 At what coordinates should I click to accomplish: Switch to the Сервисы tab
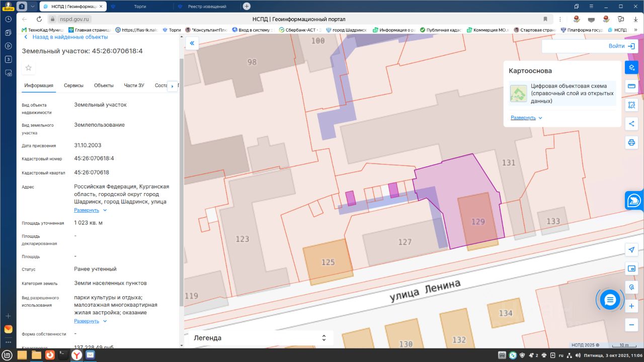(x=73, y=85)
